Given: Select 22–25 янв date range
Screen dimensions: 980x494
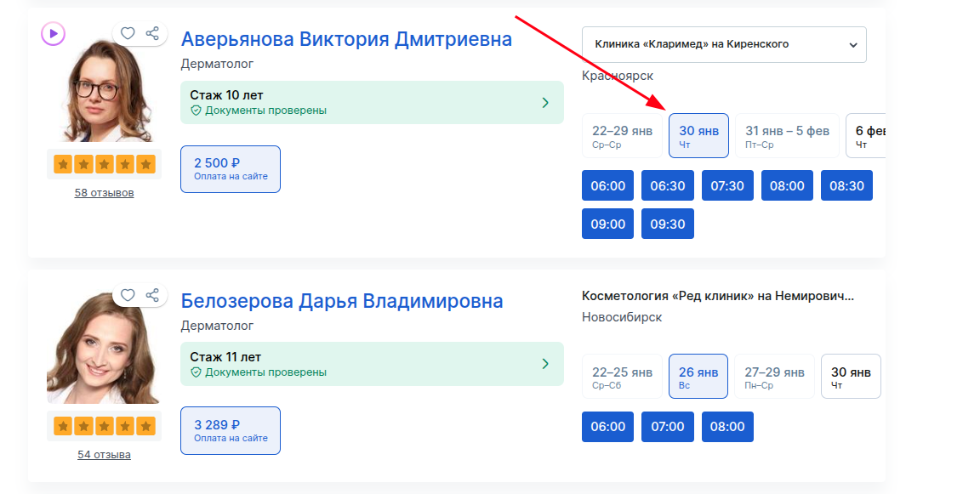Looking at the screenshot, I should pyautogui.click(x=622, y=377).
